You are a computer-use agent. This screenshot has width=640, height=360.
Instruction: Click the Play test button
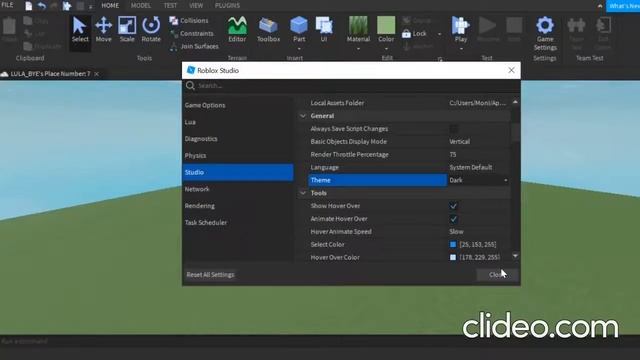tap(460, 30)
